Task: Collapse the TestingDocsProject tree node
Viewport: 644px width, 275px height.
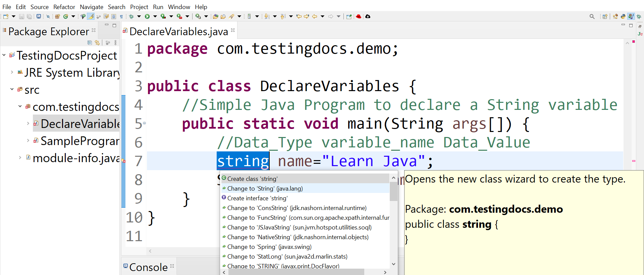Action: click(x=4, y=55)
